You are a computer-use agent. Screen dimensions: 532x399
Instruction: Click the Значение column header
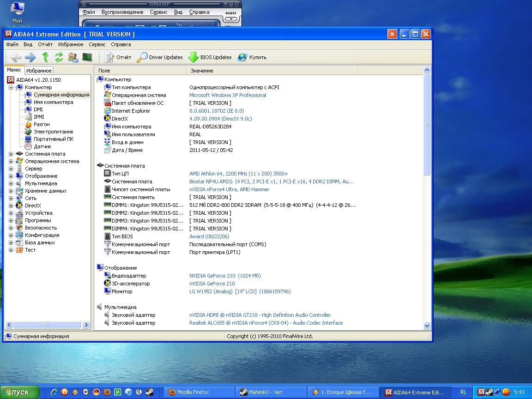point(272,71)
